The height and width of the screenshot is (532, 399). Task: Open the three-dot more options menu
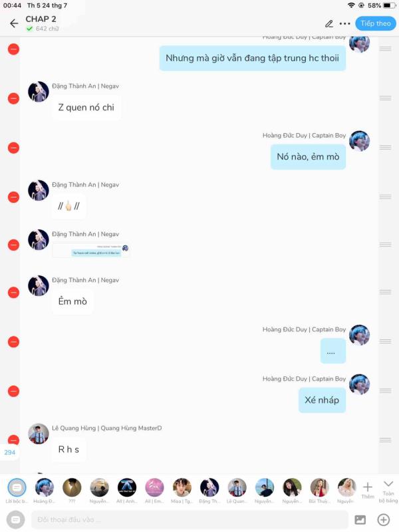tap(344, 24)
